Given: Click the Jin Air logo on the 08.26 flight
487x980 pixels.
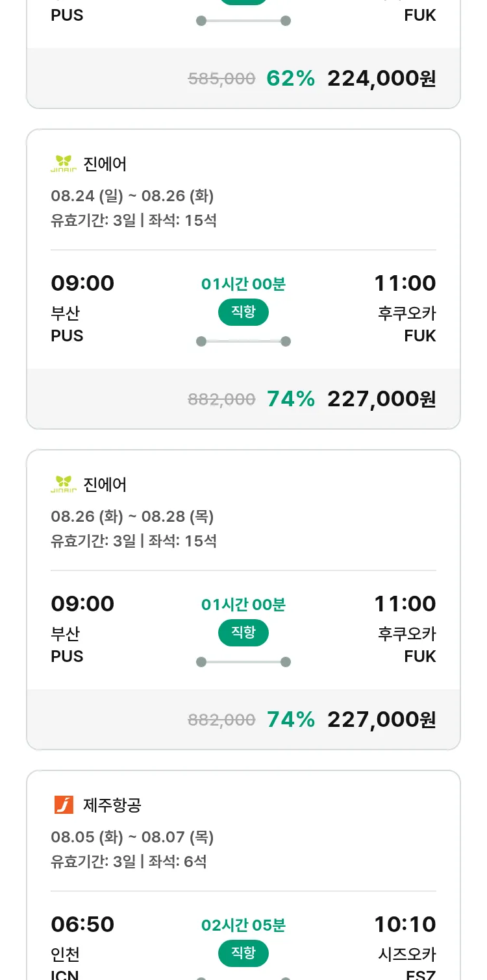Looking at the screenshot, I should [64, 484].
